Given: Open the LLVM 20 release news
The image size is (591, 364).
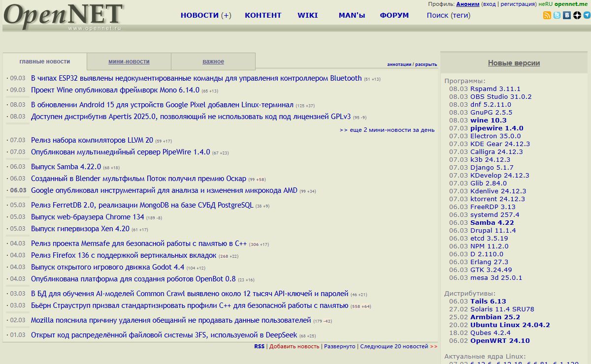Looking at the screenshot, I should pos(92,140).
